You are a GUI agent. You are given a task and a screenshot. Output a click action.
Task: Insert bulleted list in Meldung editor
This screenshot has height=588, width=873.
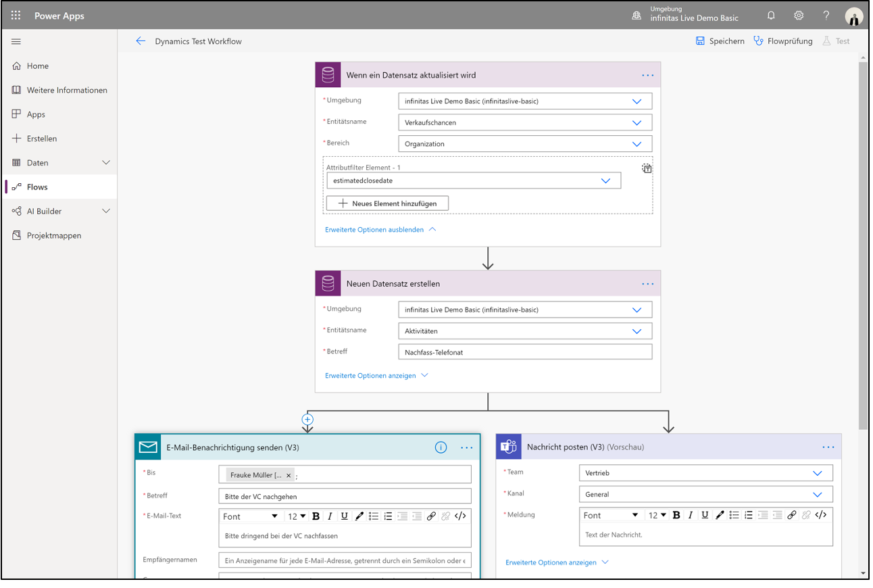(734, 515)
